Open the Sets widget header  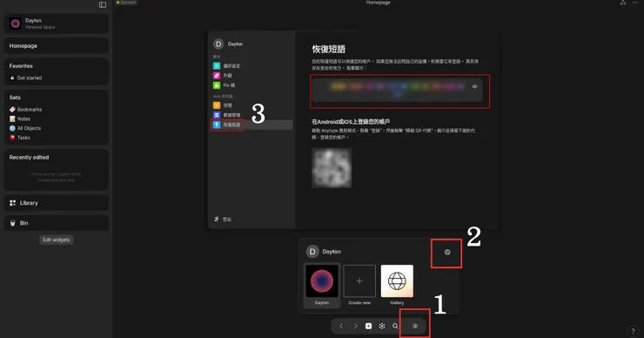coord(15,98)
